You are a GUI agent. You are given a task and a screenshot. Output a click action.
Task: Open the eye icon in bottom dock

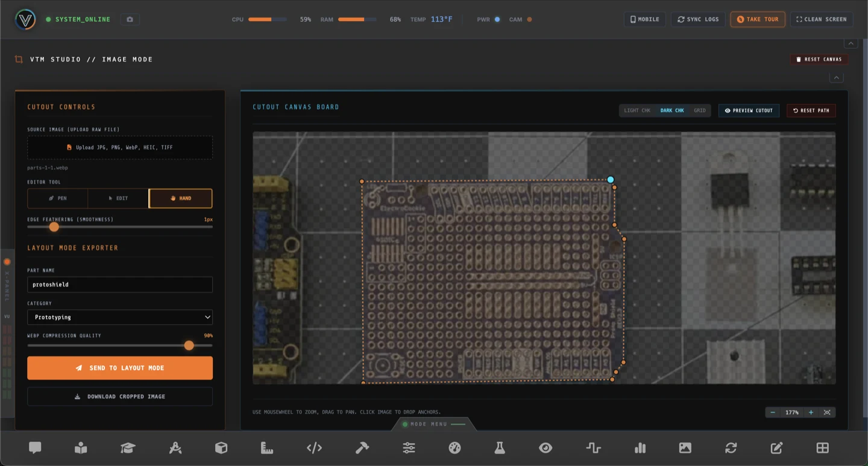546,448
